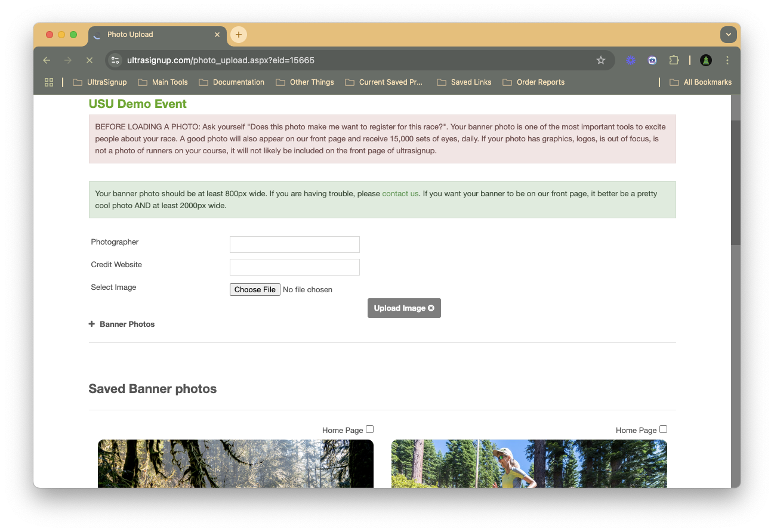Open the Extensions puzzle icon

click(x=674, y=60)
